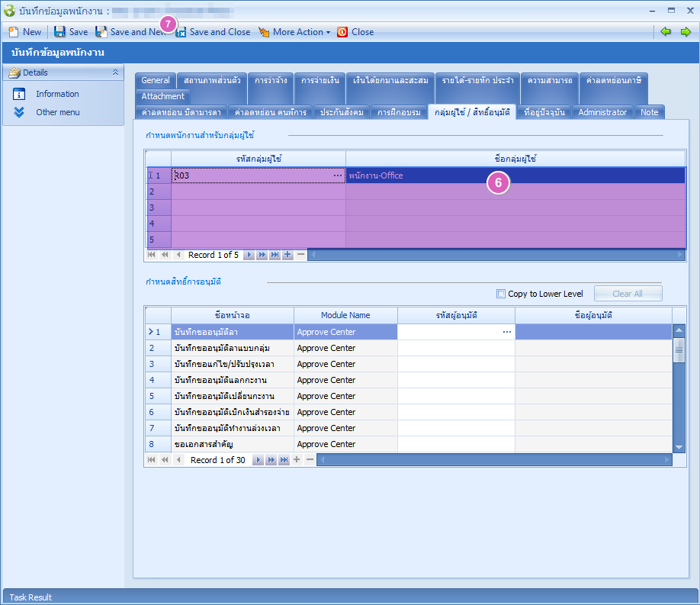The image size is (700, 605).
Task: Add a row in approval grid
Action: tap(297, 460)
